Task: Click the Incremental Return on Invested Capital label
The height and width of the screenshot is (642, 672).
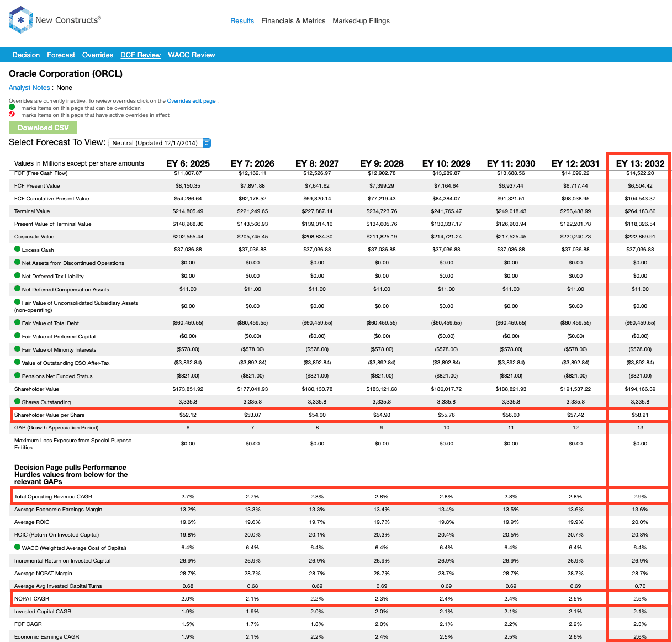Action: 62,560
